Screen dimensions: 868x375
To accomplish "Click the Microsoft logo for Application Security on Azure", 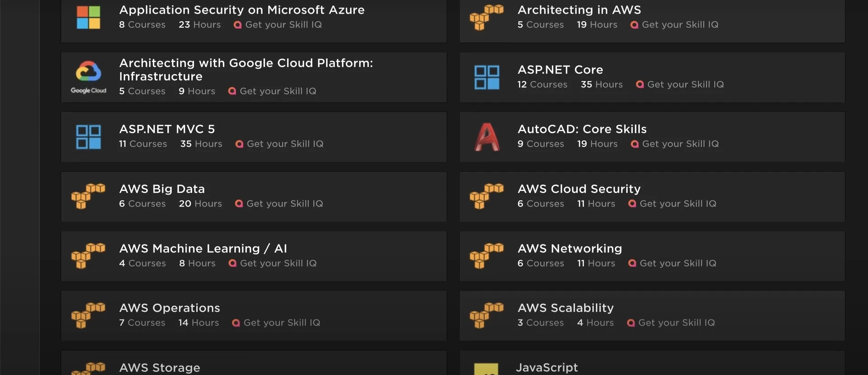I will pyautogui.click(x=89, y=17).
